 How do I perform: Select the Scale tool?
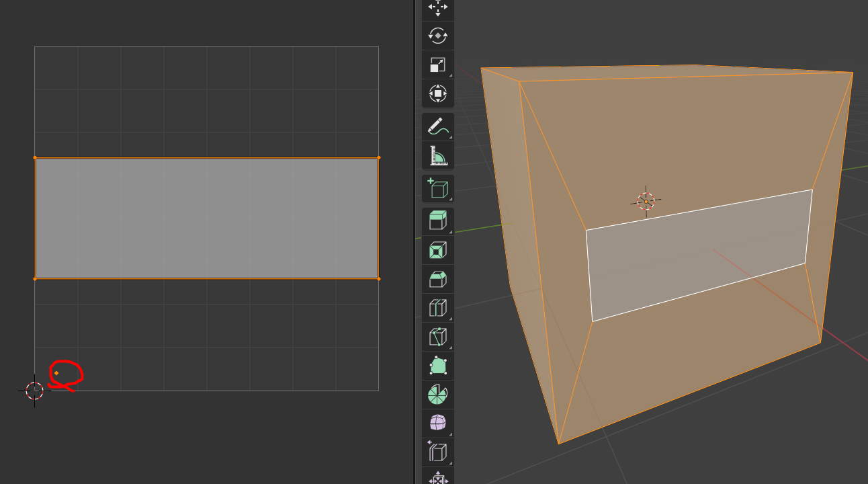tap(438, 65)
